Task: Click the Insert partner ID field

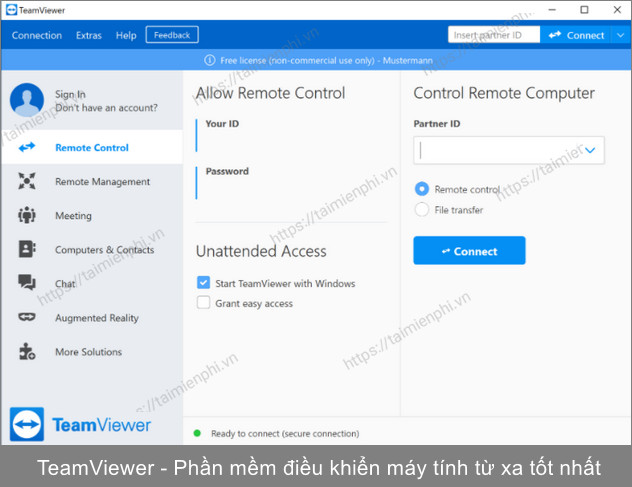Action: click(x=494, y=35)
